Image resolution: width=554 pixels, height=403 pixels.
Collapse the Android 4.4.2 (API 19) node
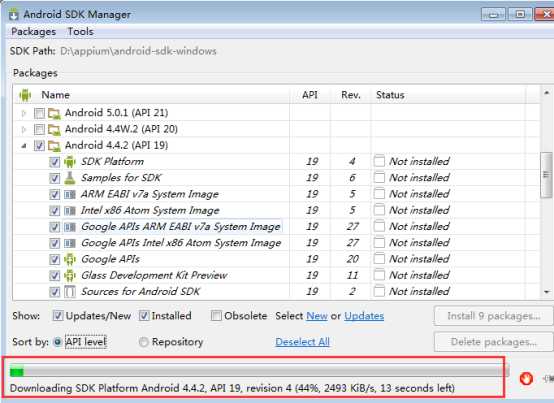24,146
